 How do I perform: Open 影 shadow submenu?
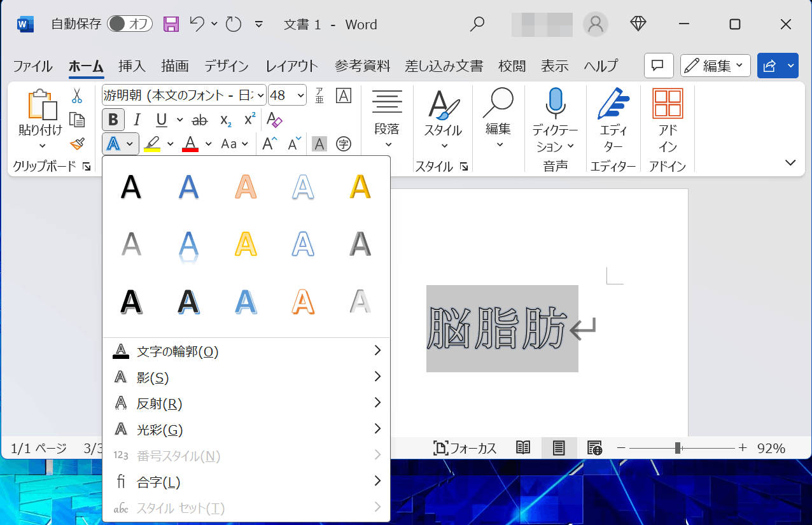tap(246, 377)
